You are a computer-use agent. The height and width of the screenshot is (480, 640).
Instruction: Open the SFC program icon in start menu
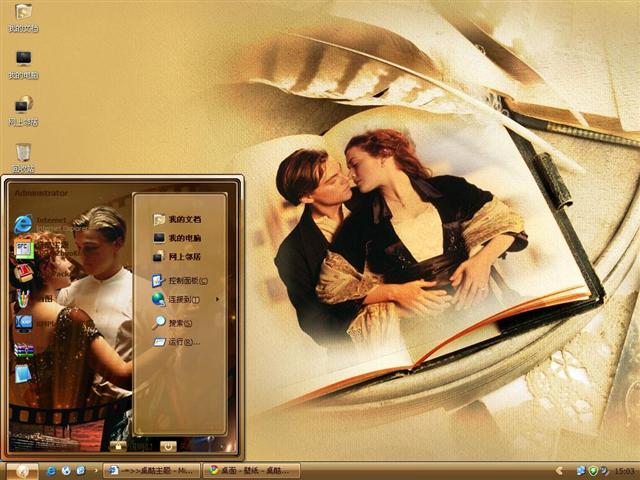point(23,249)
